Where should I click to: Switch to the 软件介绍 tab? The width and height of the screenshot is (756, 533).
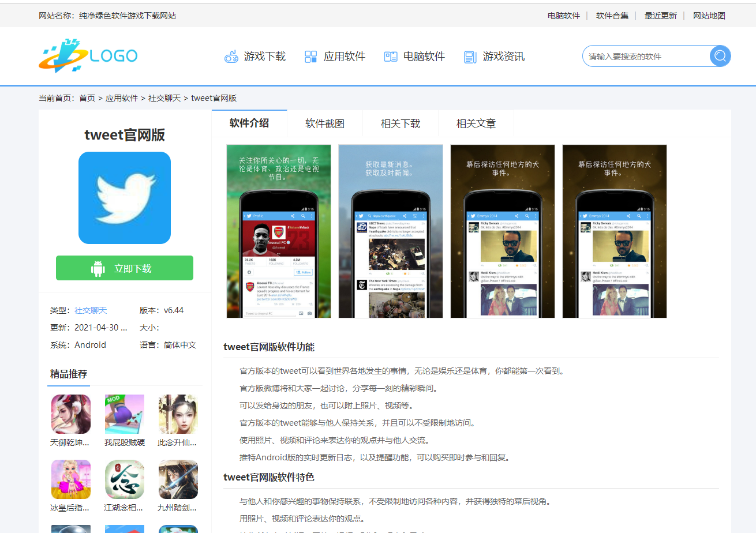249,123
